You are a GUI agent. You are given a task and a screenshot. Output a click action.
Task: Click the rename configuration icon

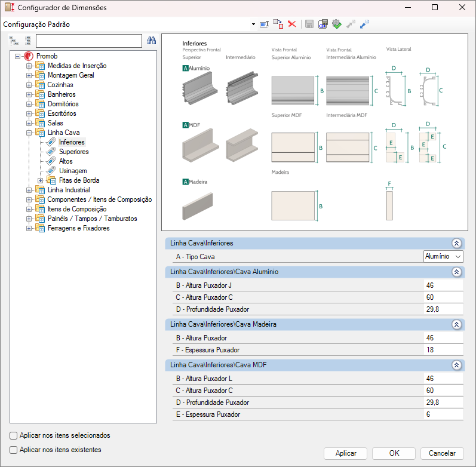pos(265,24)
